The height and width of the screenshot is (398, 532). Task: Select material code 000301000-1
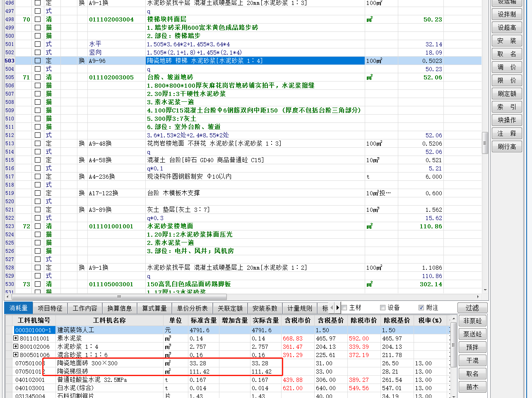(x=34, y=330)
